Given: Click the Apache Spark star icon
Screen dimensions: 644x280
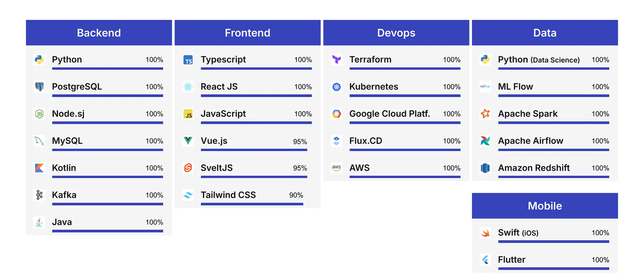Looking at the screenshot, I should (485, 114).
